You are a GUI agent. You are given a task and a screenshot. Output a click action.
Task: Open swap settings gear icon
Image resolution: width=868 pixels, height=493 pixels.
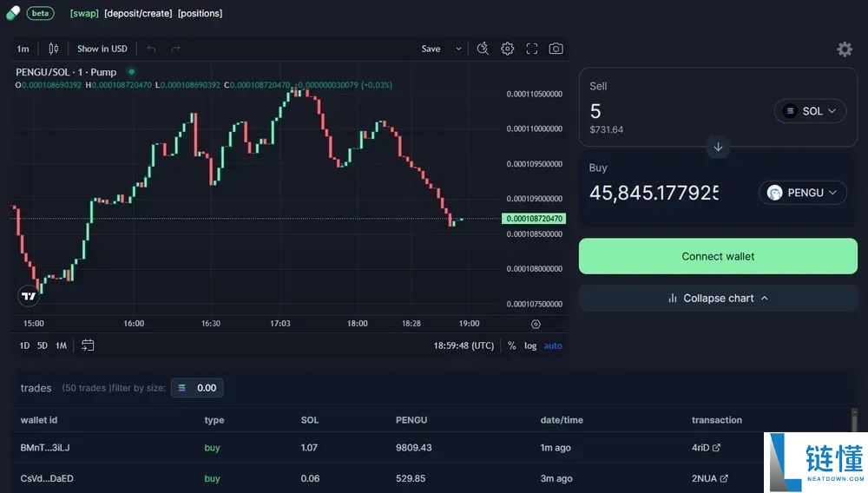[x=845, y=49]
